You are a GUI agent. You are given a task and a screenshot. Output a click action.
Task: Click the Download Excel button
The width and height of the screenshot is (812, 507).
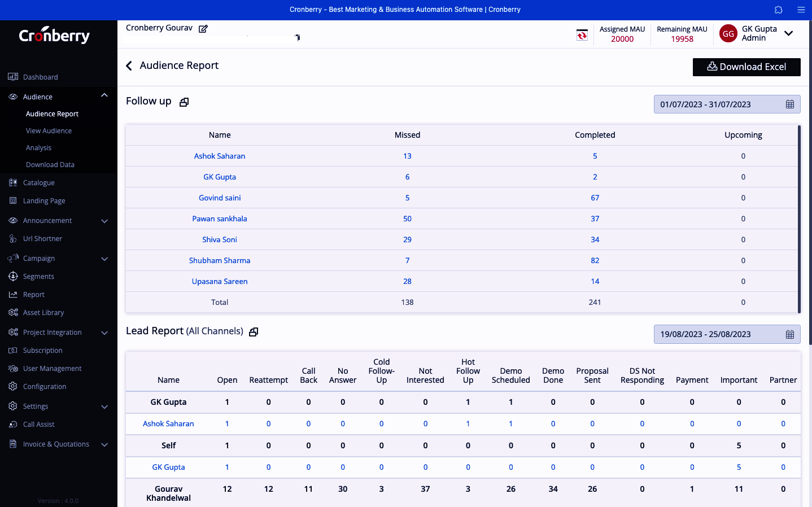tap(746, 67)
